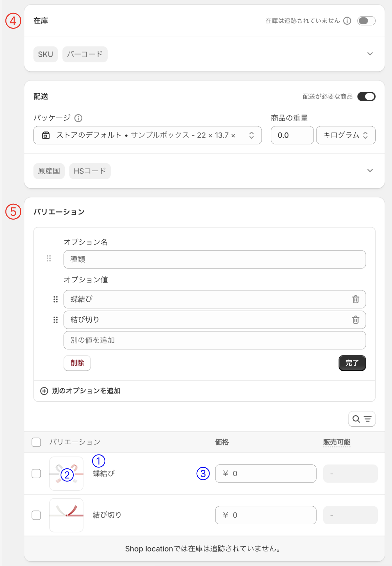Click drag handle beside 蝶結び value
The image size is (392, 566).
tap(56, 299)
